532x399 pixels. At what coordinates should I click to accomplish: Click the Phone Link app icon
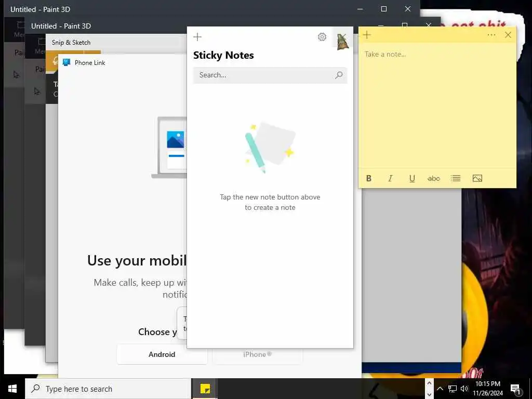pos(66,62)
